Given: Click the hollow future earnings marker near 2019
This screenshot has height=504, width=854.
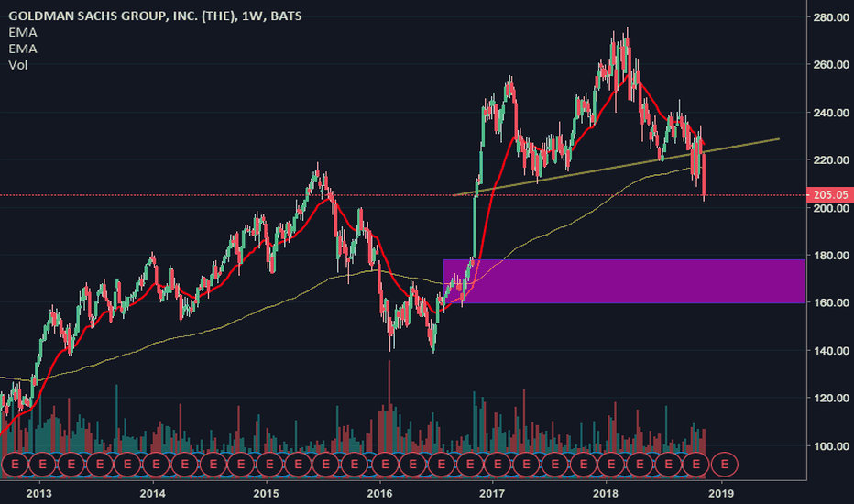Looking at the screenshot, I should 725,465.
